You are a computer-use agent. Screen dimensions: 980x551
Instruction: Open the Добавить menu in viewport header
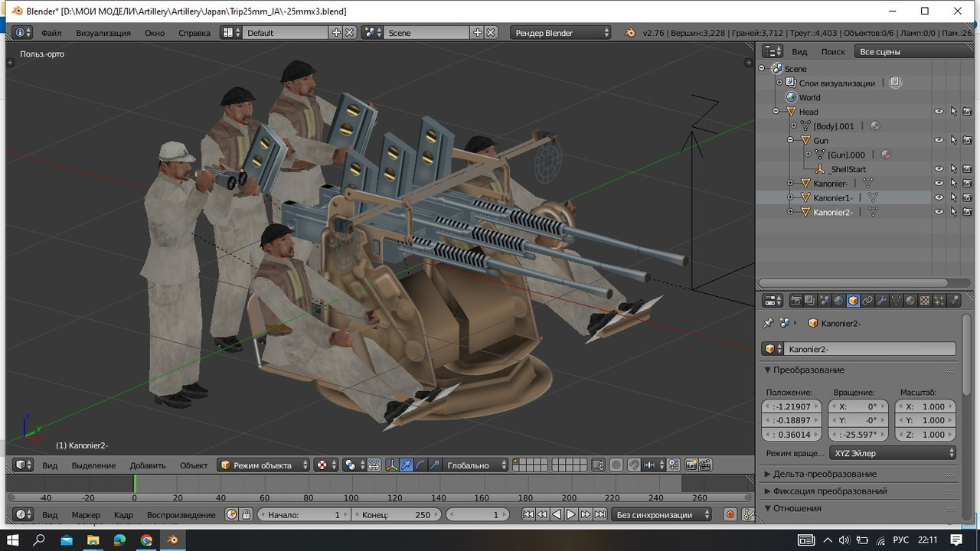[148, 465]
